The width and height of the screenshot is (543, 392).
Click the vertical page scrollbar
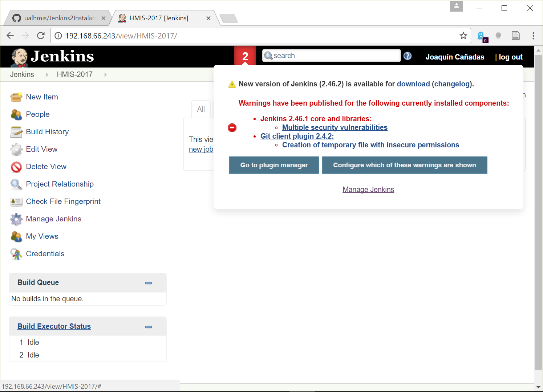[538, 212]
